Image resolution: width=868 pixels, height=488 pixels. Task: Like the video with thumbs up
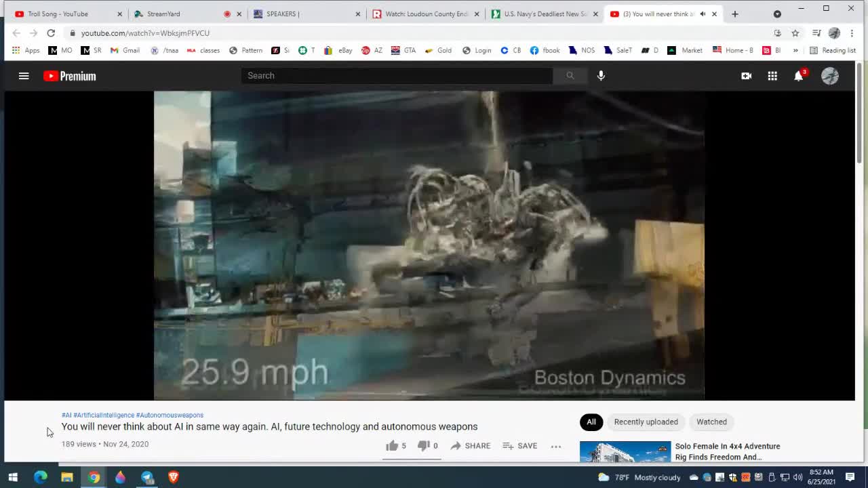pos(396,446)
